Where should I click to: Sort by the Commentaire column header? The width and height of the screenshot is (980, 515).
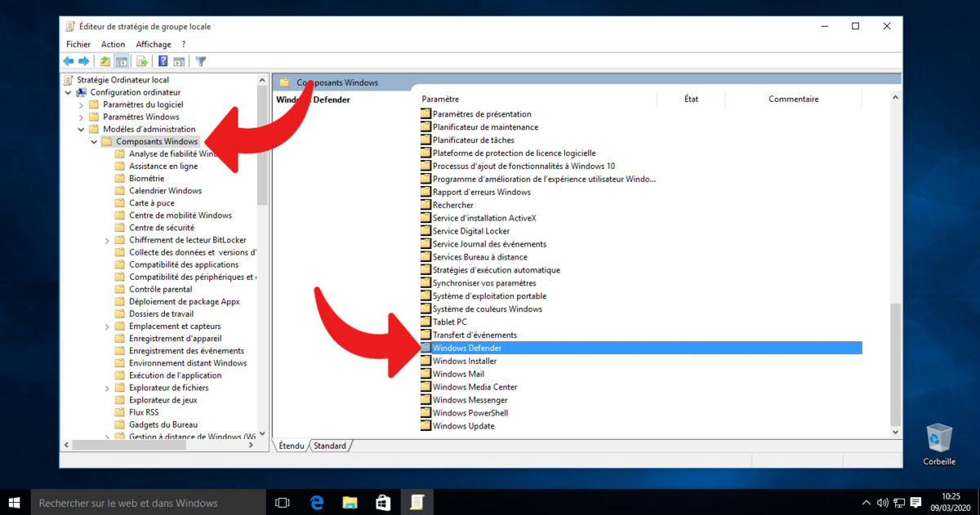point(794,99)
